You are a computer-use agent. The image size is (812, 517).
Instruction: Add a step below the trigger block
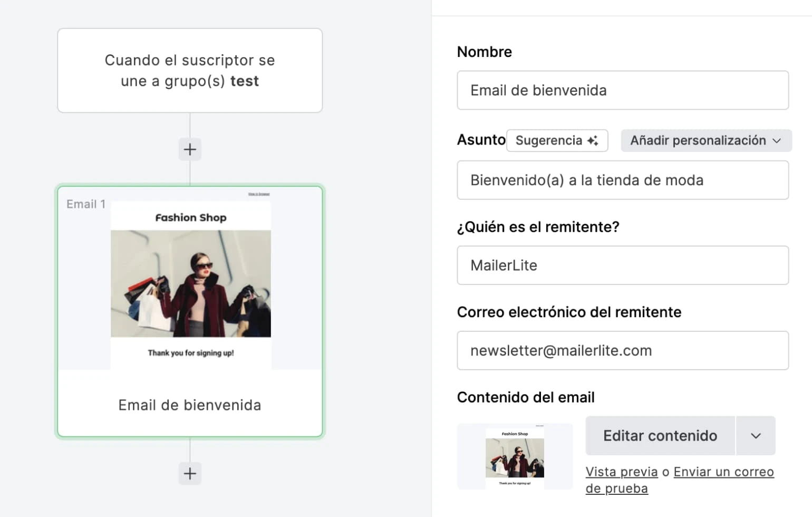190,150
